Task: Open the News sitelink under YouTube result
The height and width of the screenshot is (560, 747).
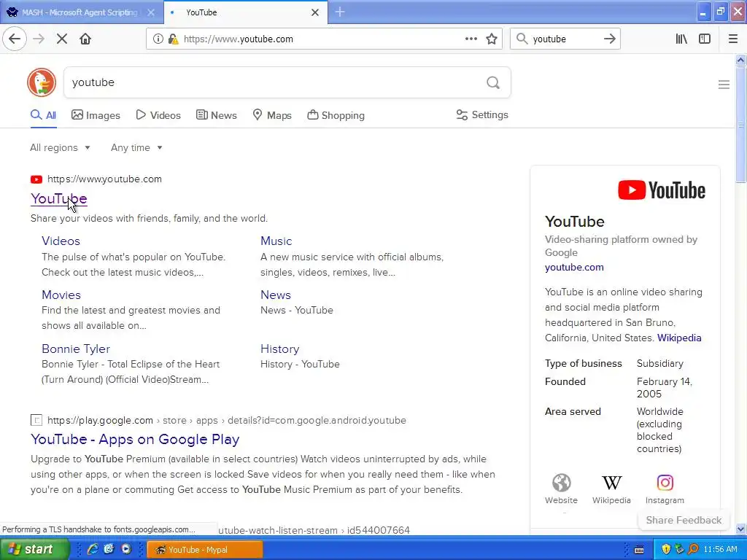Action: coord(275,295)
